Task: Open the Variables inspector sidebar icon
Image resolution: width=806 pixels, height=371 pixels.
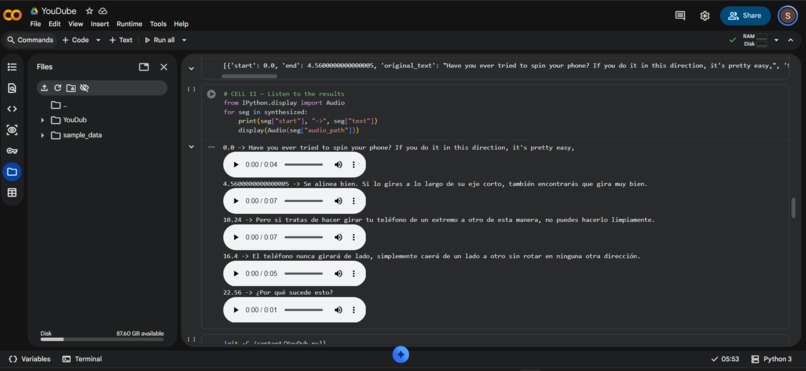Action: 12,130
